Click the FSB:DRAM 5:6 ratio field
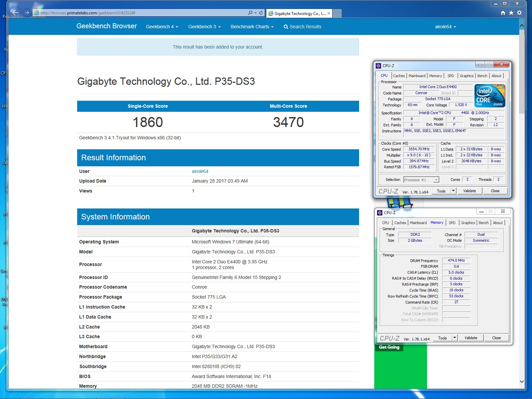The image size is (532, 399). tap(456, 266)
